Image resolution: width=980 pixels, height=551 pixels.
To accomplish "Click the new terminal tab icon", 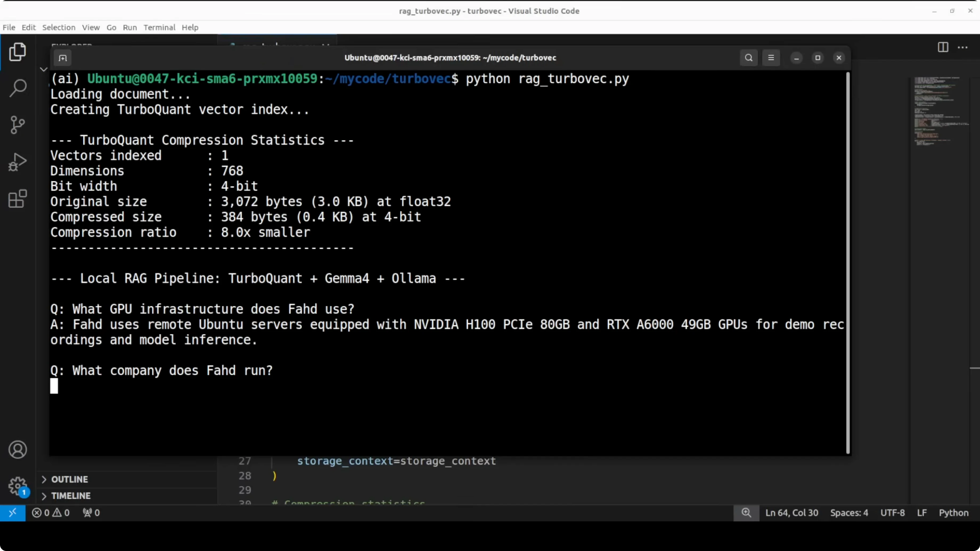I will (x=63, y=58).
